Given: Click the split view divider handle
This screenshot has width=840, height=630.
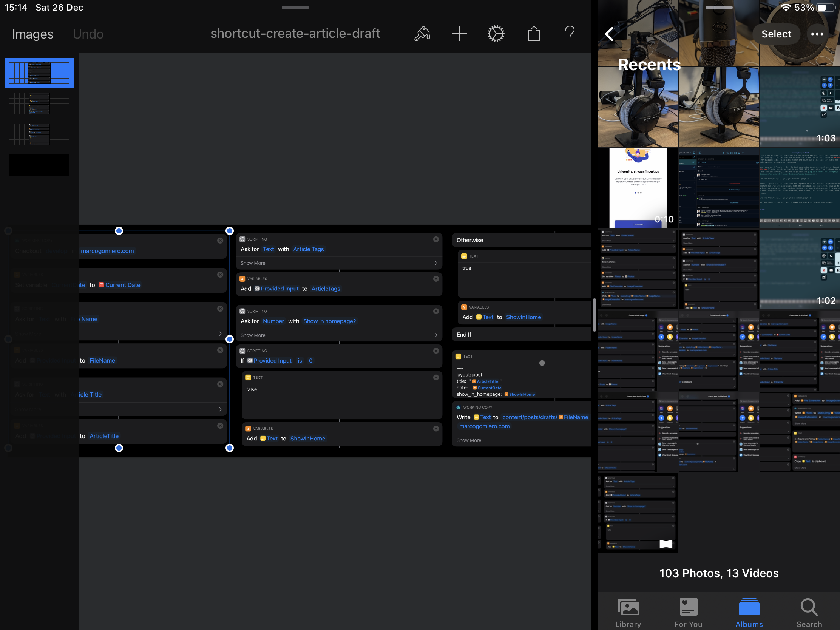Looking at the screenshot, I should 594,315.
